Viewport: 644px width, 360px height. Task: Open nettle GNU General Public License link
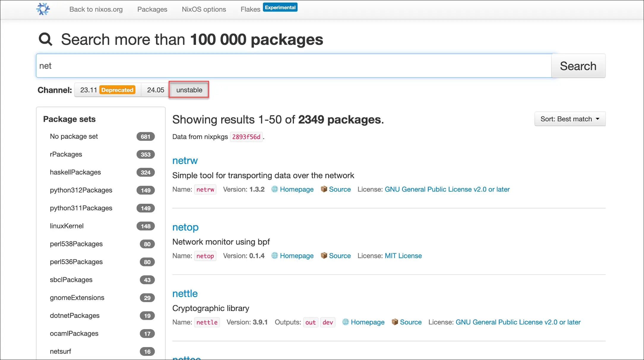point(518,322)
